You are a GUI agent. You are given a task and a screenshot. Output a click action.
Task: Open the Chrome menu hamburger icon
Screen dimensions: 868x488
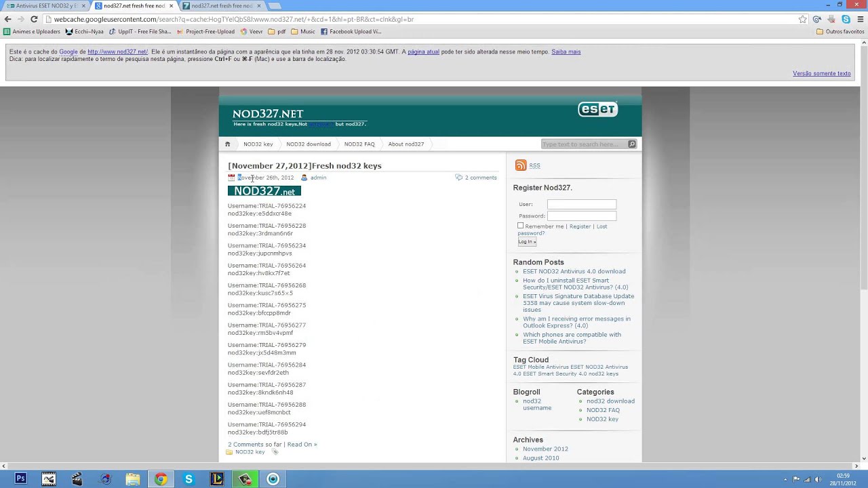[x=861, y=19]
